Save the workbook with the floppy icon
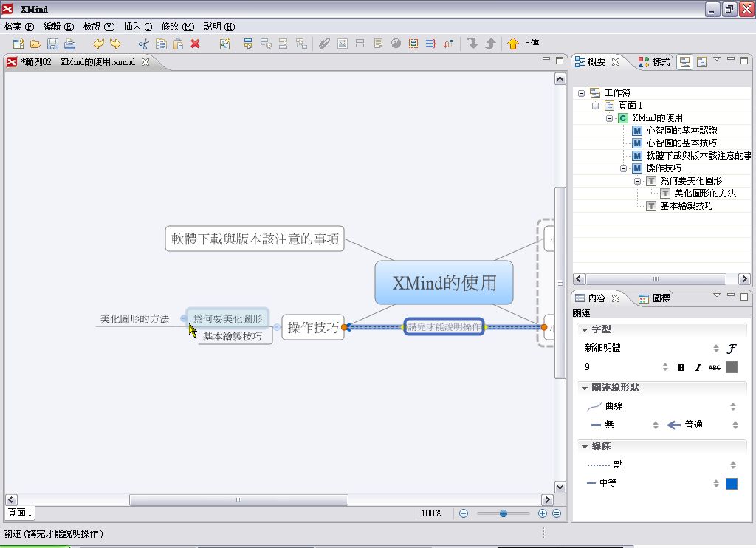Viewport: 756px width, 548px height. pos(52,44)
